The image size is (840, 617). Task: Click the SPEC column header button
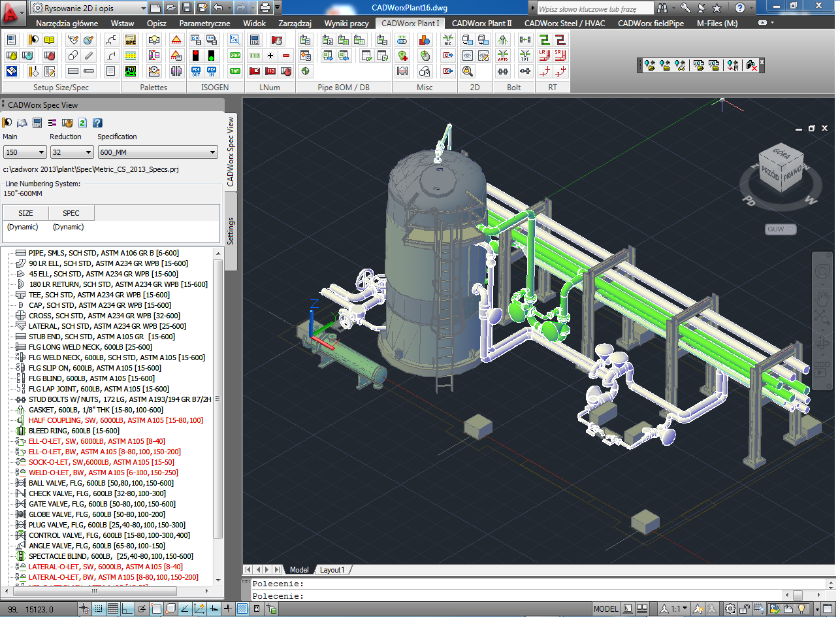click(71, 213)
